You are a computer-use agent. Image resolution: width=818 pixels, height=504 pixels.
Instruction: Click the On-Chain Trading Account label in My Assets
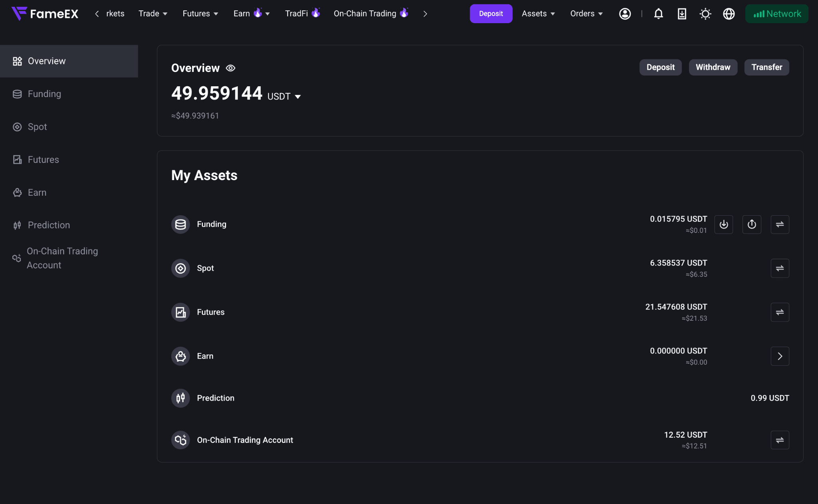[x=245, y=440]
